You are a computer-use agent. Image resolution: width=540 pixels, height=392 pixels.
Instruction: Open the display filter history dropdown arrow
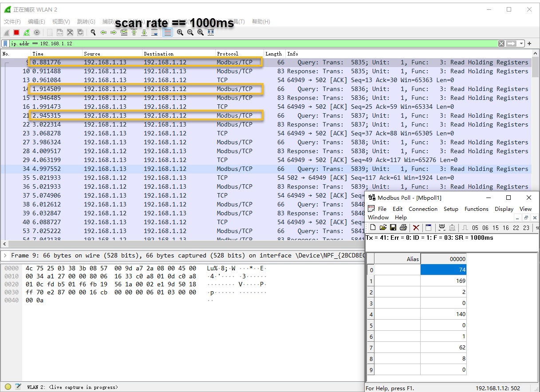coord(521,44)
